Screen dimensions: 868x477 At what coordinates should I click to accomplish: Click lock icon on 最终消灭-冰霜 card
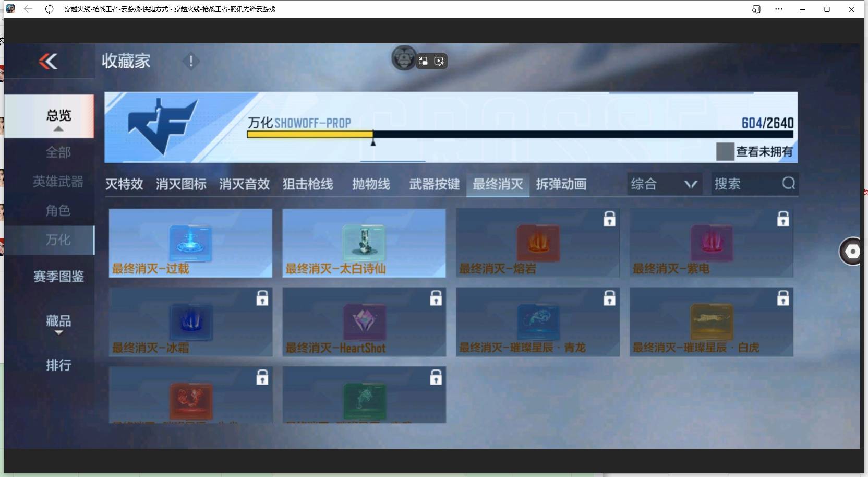pyautogui.click(x=262, y=297)
